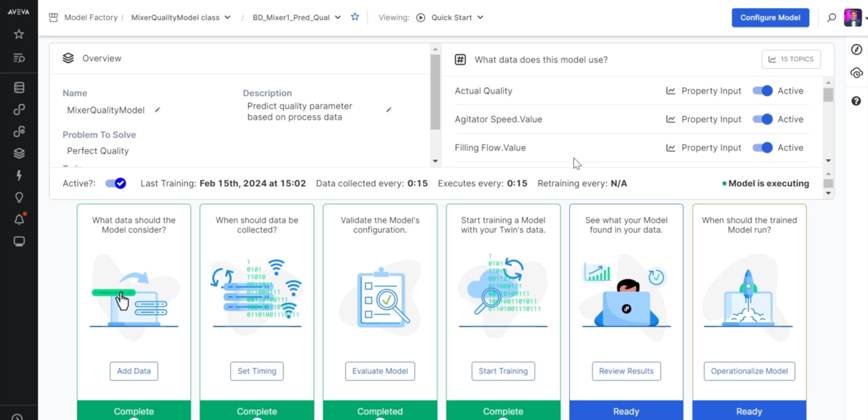Turn off the model Active? switch
Viewport: 868px width, 420px height.
tap(116, 183)
